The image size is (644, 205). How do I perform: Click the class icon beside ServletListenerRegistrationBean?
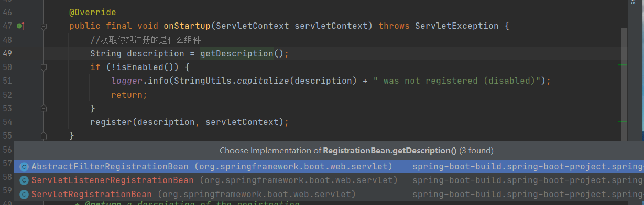(24, 180)
